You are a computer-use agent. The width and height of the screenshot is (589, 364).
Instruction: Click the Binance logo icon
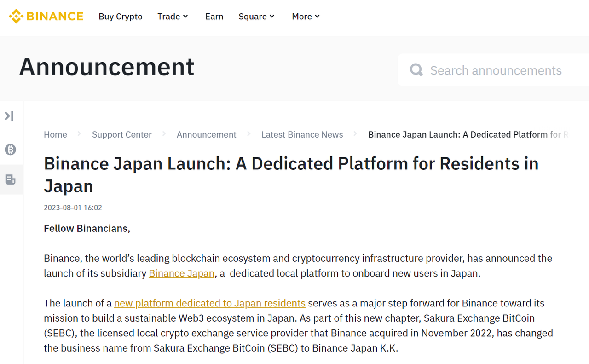pos(16,17)
